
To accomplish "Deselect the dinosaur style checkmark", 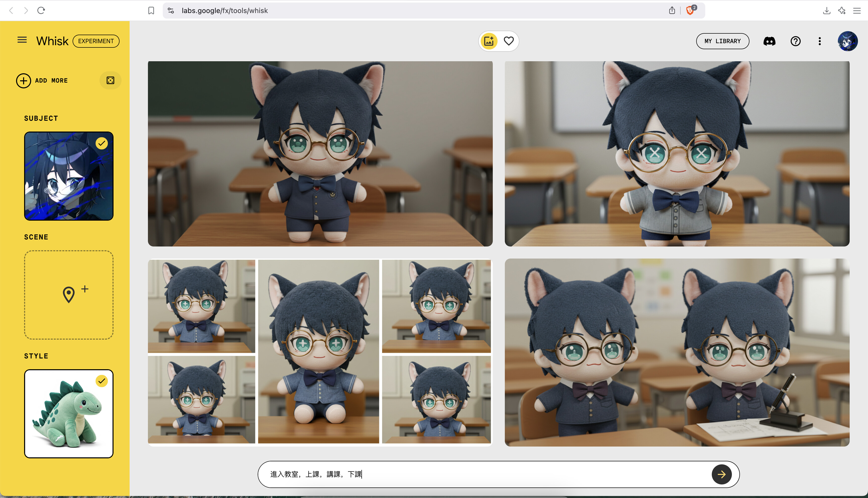I will tap(101, 380).
